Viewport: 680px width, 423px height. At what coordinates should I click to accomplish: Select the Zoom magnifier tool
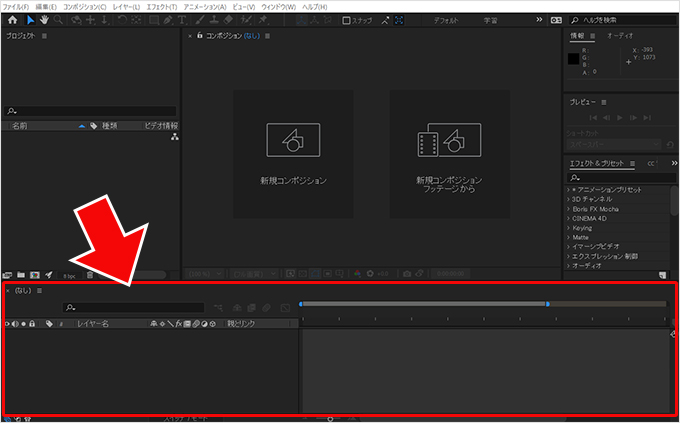58,20
